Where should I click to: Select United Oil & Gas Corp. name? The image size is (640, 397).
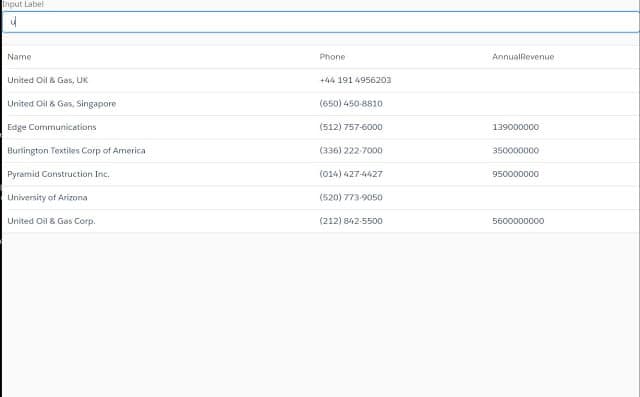[x=51, y=221]
